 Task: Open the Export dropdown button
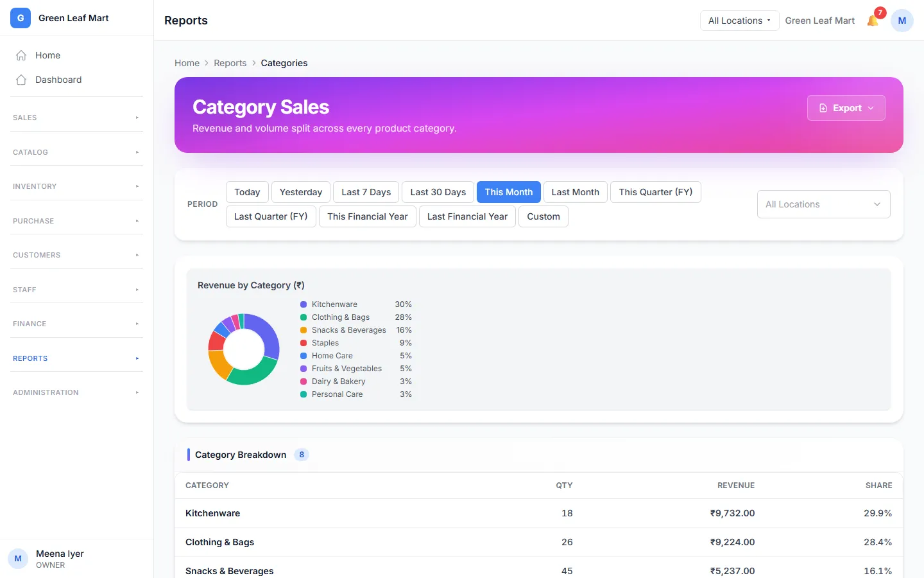tap(846, 108)
